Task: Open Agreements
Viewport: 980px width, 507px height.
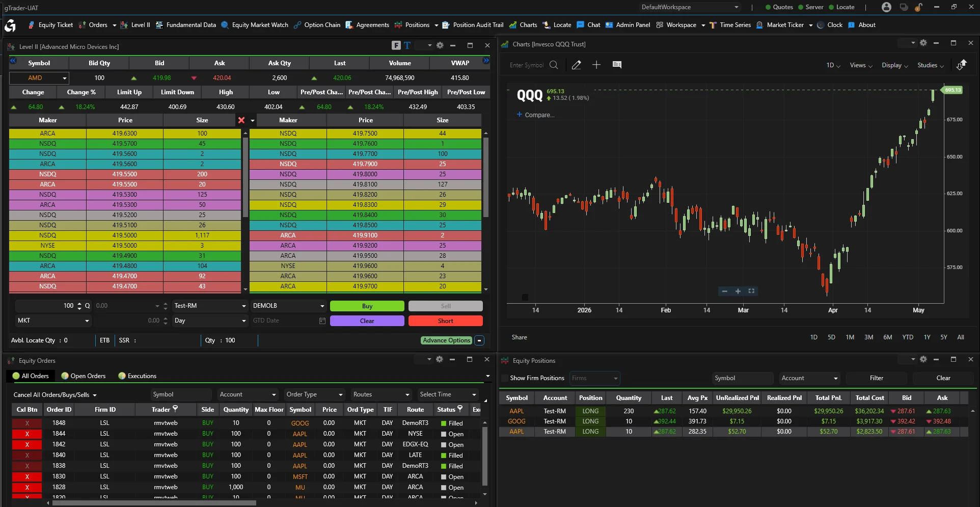Action: coord(367,25)
